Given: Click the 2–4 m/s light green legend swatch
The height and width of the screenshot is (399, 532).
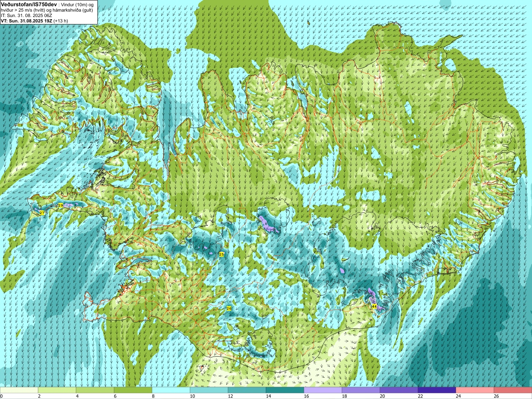Looking at the screenshot, I should 57,390.
